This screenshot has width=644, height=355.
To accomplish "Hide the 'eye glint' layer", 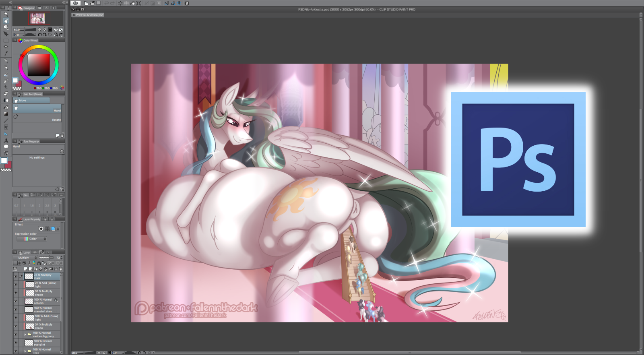I will (x=16, y=343).
